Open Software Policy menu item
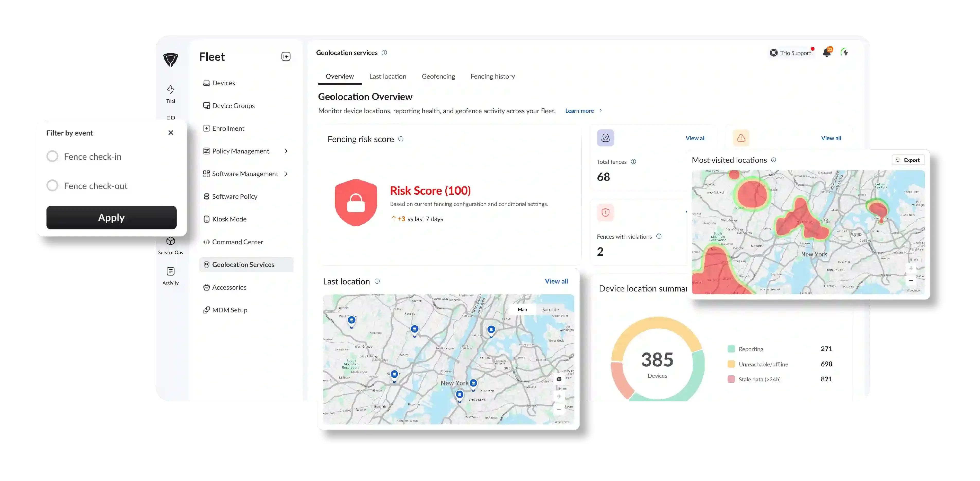 click(x=246, y=196)
